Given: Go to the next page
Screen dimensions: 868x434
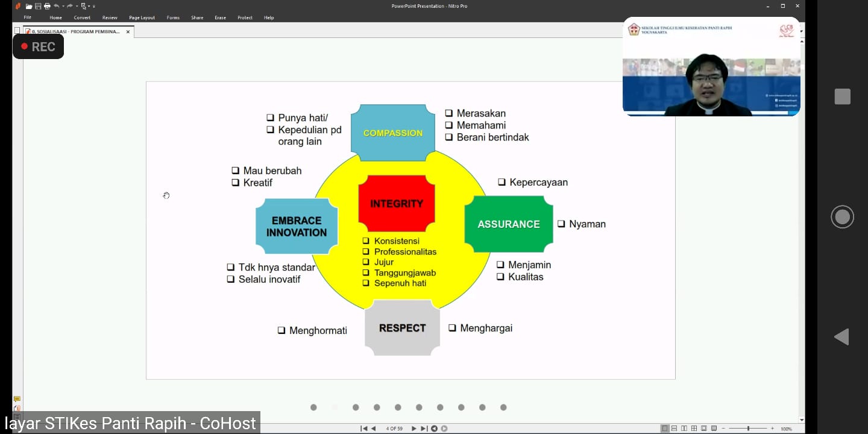Looking at the screenshot, I should [x=414, y=429].
